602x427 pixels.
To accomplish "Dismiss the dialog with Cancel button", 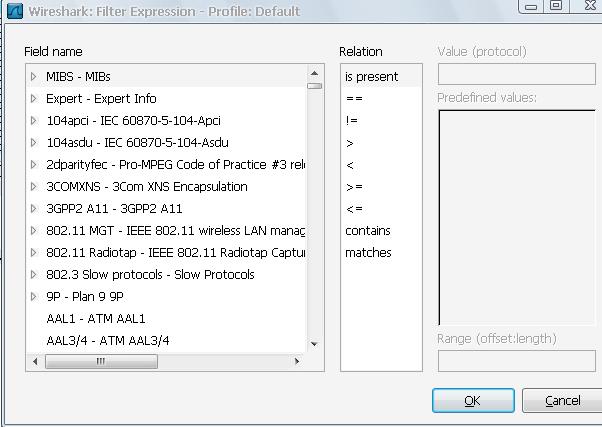I will [562, 401].
